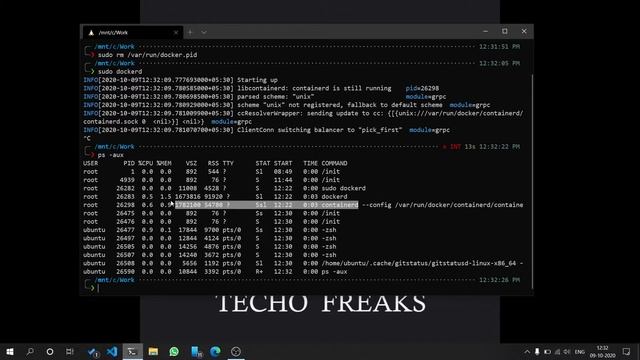The image size is (640, 360).
Task: Click 'ubuntu' user in PID 26477 row
Action: [x=94, y=230]
